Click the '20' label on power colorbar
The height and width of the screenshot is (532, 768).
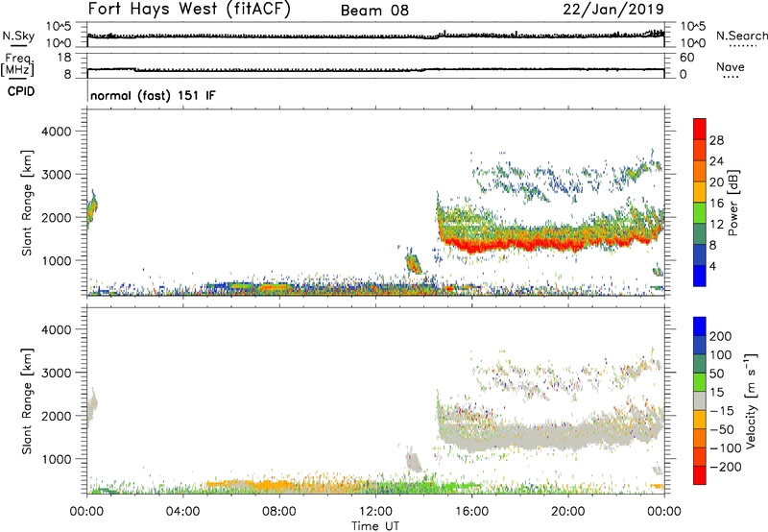(716, 182)
